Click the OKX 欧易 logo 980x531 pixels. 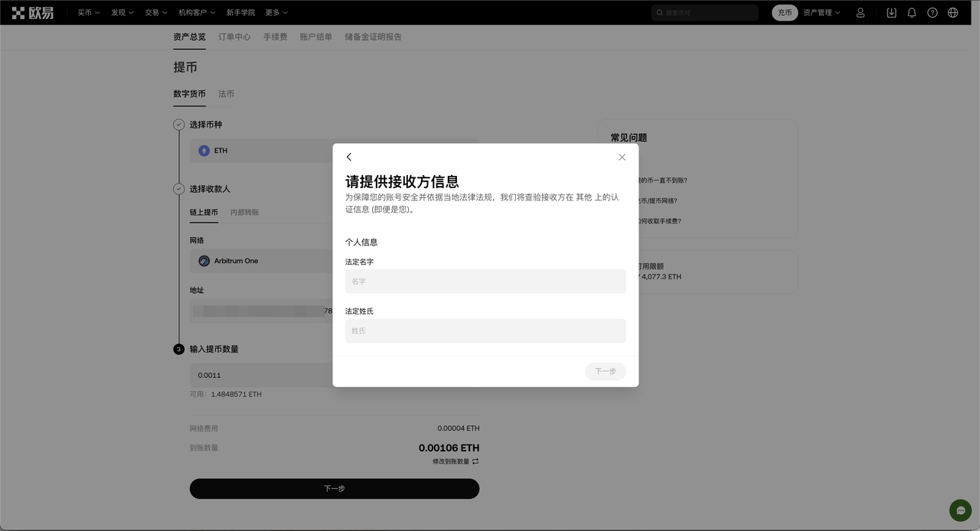point(32,12)
